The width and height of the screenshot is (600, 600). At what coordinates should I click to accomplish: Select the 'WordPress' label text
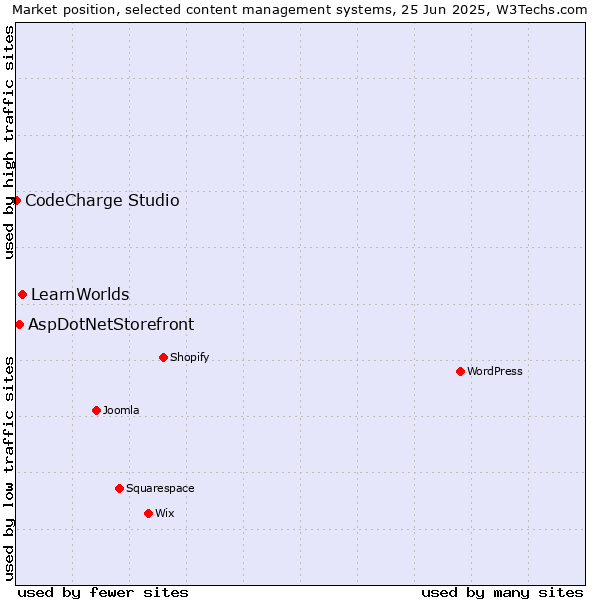495,371
